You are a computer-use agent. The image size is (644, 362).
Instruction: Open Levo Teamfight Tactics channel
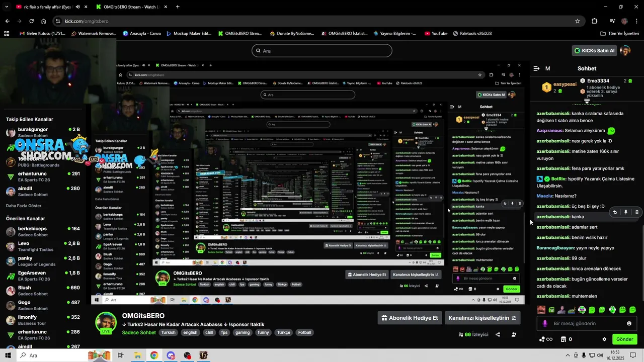click(x=43, y=246)
